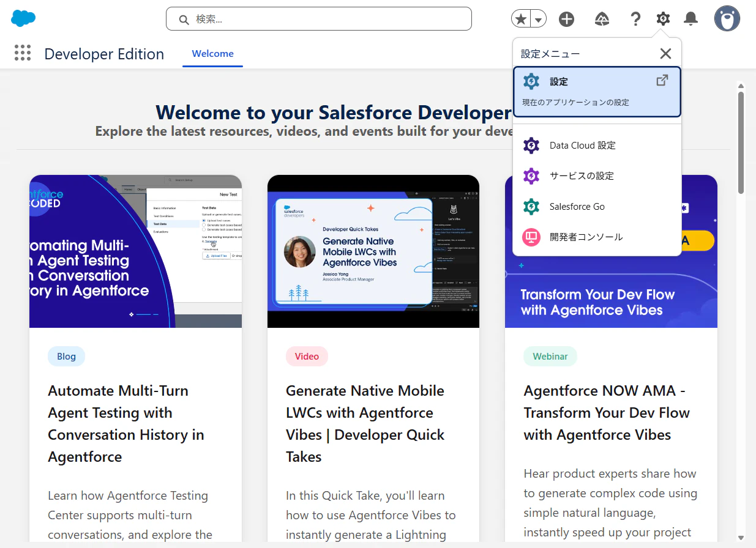Open サービスの設定 menu entry
Viewport: 756px width, 548px height.
pyautogui.click(x=597, y=176)
